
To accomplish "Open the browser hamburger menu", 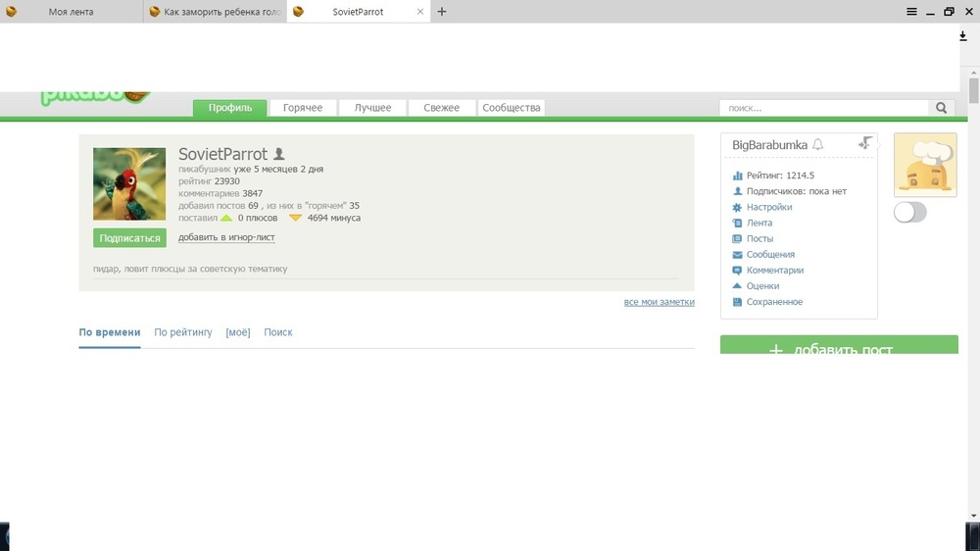I will tap(911, 12).
